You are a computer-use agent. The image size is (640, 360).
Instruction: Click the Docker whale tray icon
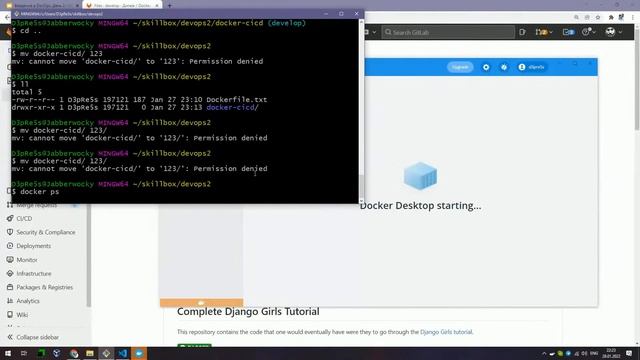(552, 353)
